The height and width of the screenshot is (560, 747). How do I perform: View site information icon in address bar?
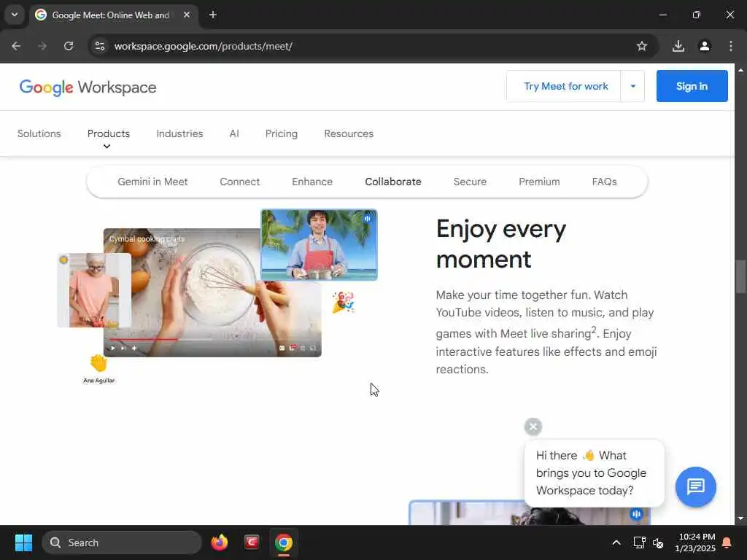[99, 46]
